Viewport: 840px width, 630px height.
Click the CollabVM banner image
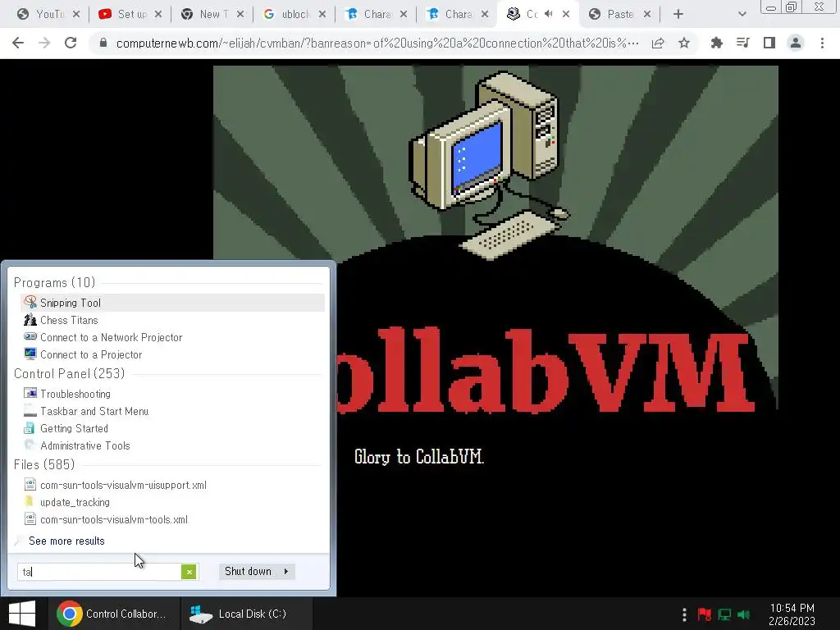tap(495, 239)
